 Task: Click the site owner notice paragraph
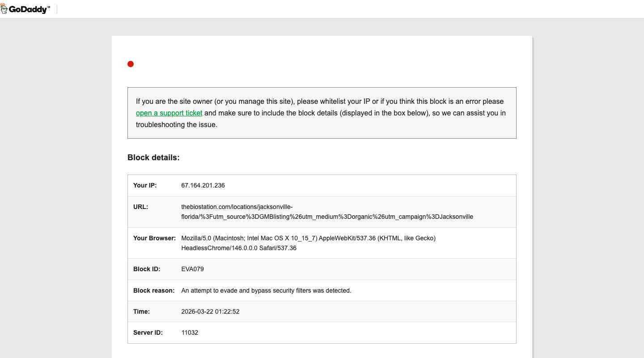point(322,113)
